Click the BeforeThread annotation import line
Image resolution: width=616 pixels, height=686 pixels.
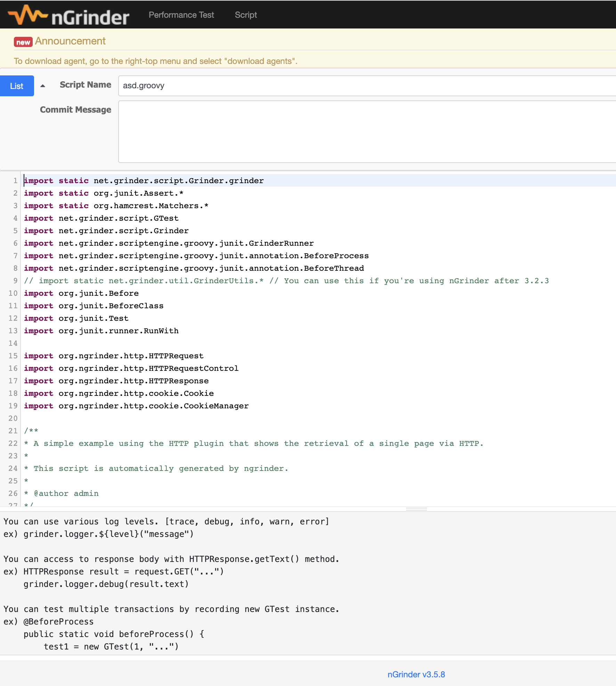pos(194,268)
